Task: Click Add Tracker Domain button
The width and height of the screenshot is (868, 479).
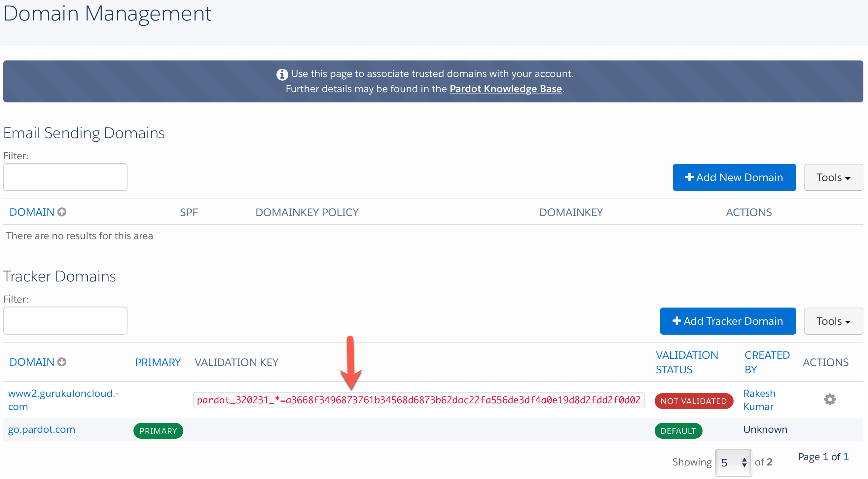Action: 728,321
